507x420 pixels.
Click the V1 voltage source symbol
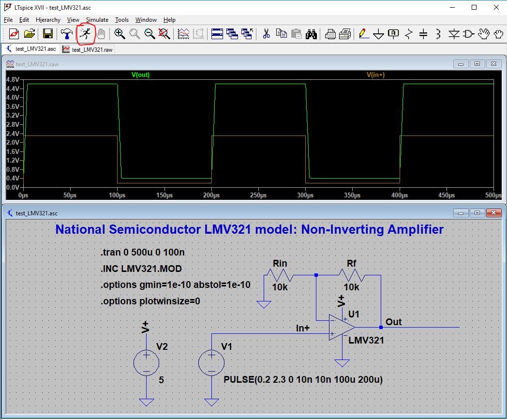(x=211, y=363)
